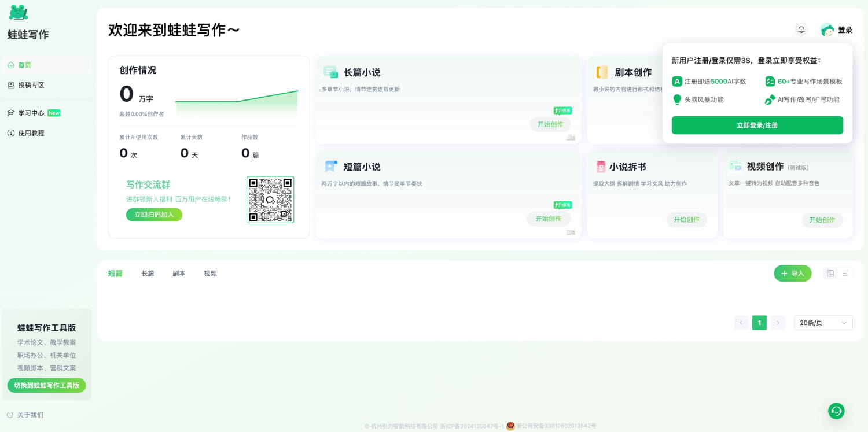The width and height of the screenshot is (868, 432).
Task: Go to next page arrow
Action: click(778, 323)
